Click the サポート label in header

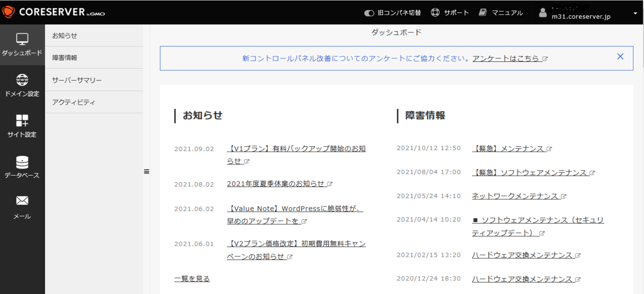(456, 12)
